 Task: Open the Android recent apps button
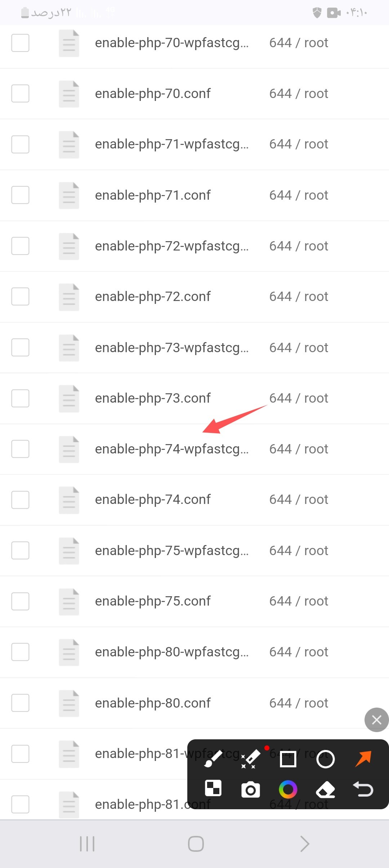87,844
